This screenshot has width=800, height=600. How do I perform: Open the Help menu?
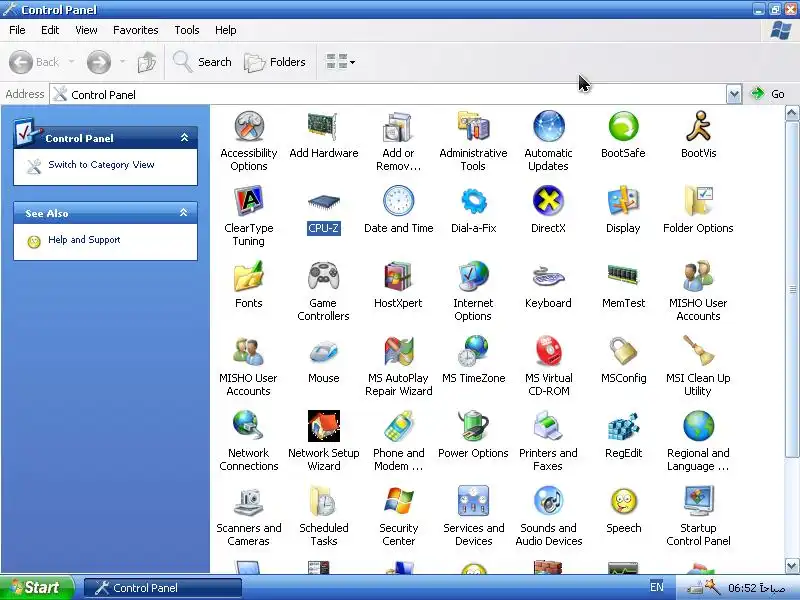(x=226, y=30)
